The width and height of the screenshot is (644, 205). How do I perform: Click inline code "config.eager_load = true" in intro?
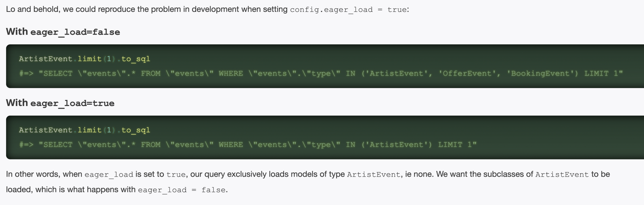[349, 10]
